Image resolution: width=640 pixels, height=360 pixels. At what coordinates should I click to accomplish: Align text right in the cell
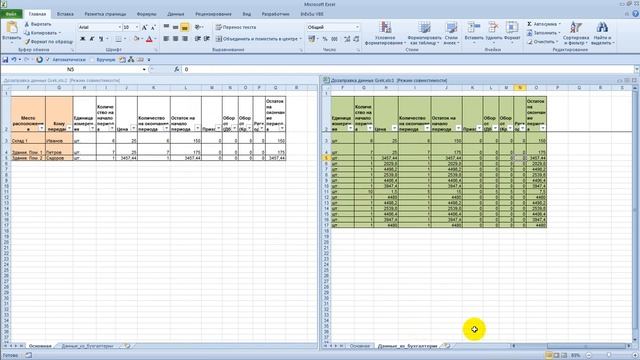click(x=185, y=39)
